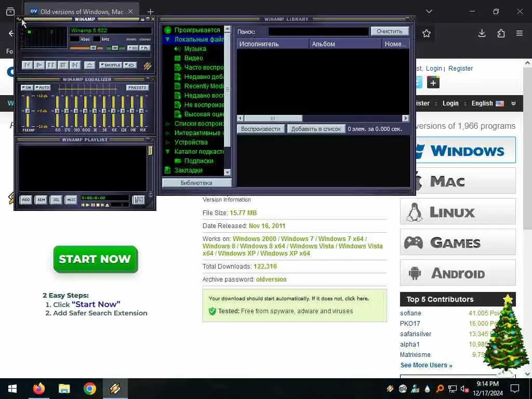Image resolution: width=532 pixels, height=399 pixels.
Task: Click Winamp's Eject open-file button
Action: point(89,65)
